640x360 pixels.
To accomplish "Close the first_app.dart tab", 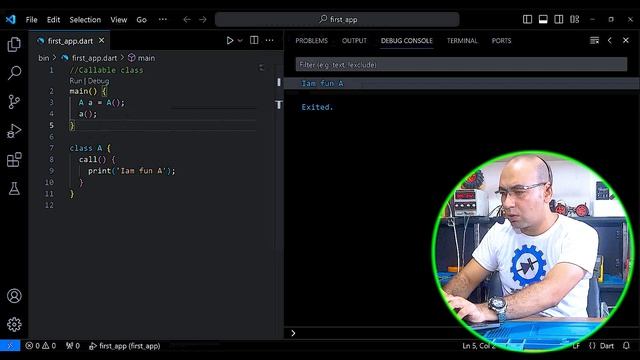I will [102, 40].
